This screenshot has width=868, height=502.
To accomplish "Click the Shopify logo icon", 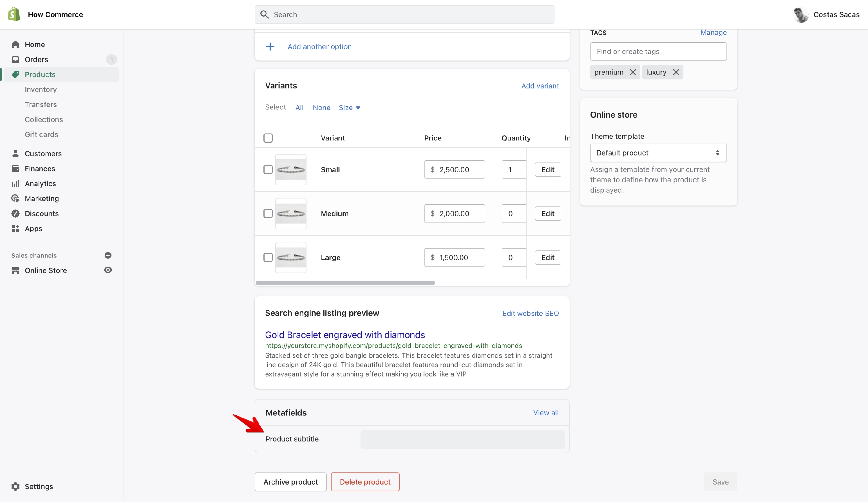I will (x=14, y=14).
